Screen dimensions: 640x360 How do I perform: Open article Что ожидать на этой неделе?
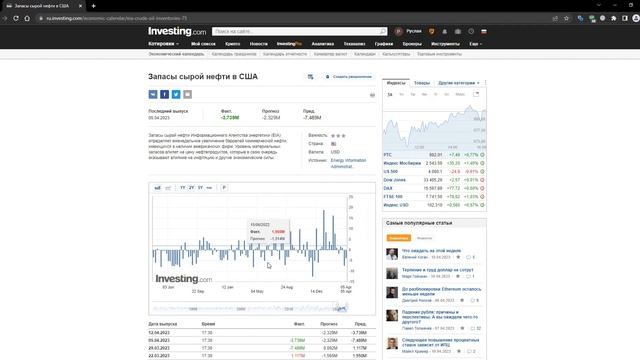click(x=431, y=251)
